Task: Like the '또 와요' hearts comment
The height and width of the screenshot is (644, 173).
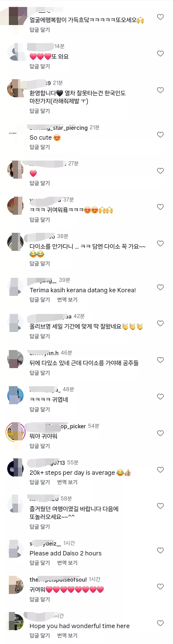Action: 160,53
